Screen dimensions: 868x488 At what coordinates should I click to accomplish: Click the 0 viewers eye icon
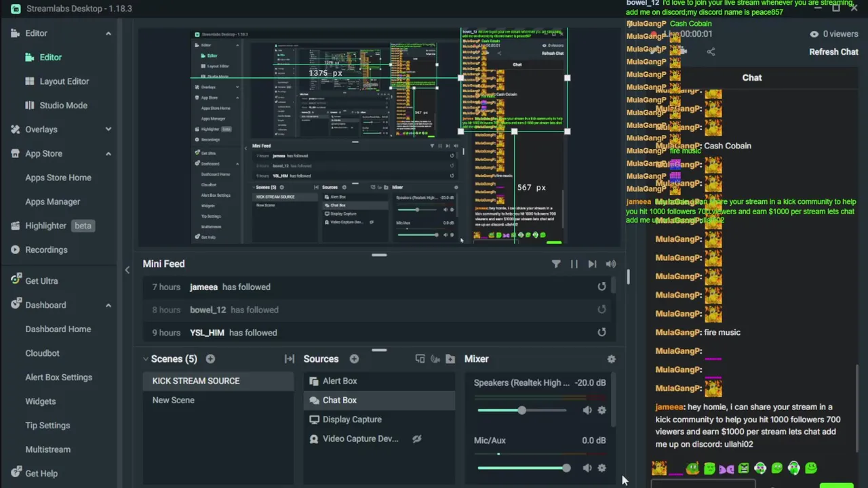[814, 34]
